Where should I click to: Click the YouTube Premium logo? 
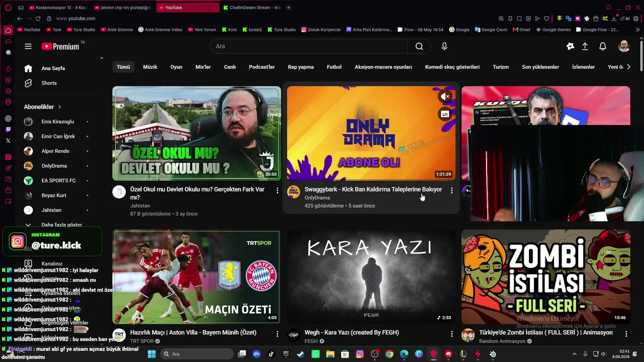point(60,46)
